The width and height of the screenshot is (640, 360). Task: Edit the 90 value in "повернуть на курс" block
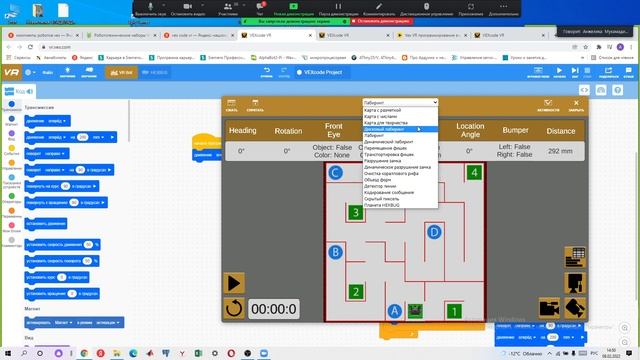tap(65, 186)
